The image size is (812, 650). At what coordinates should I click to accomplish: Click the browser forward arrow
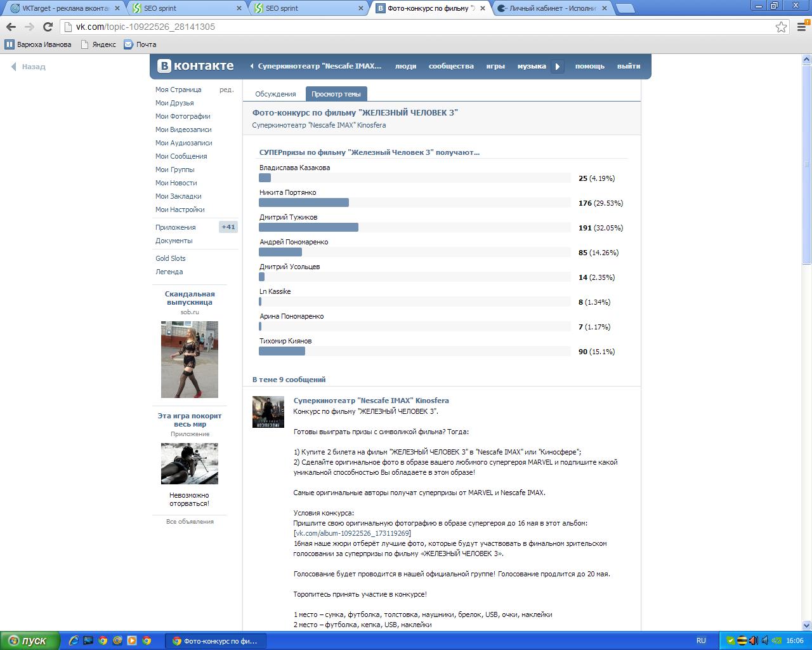29,27
